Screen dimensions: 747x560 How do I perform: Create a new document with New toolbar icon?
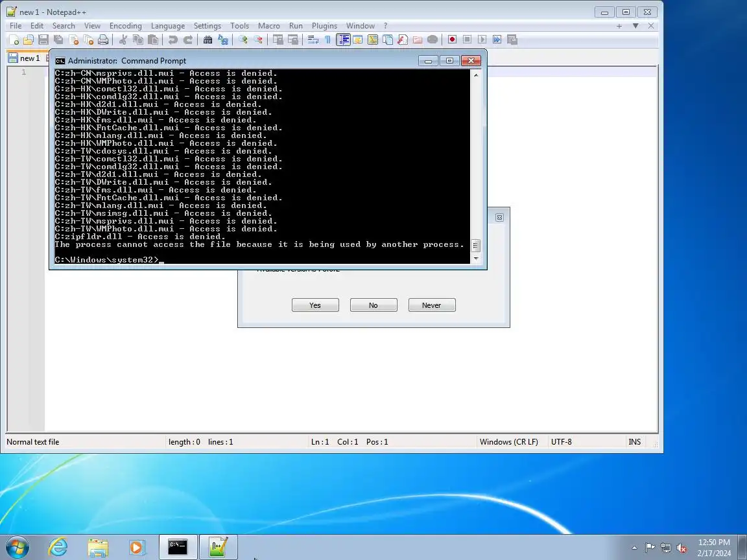coord(14,40)
